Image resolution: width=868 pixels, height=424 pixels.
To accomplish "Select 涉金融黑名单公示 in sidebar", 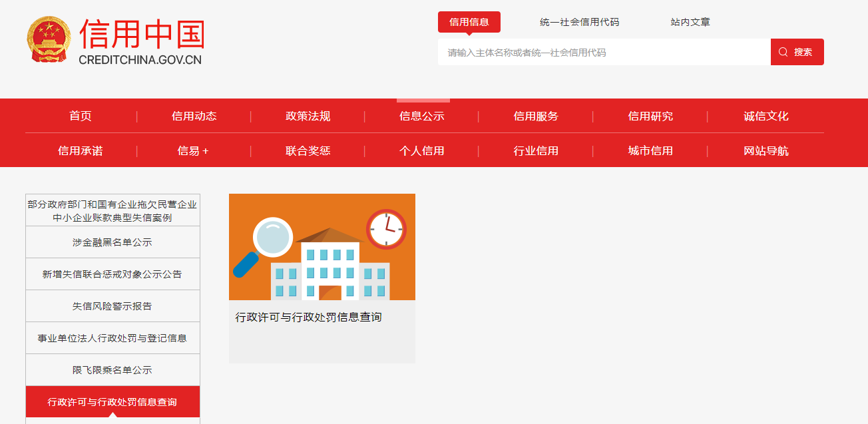I will coord(112,242).
